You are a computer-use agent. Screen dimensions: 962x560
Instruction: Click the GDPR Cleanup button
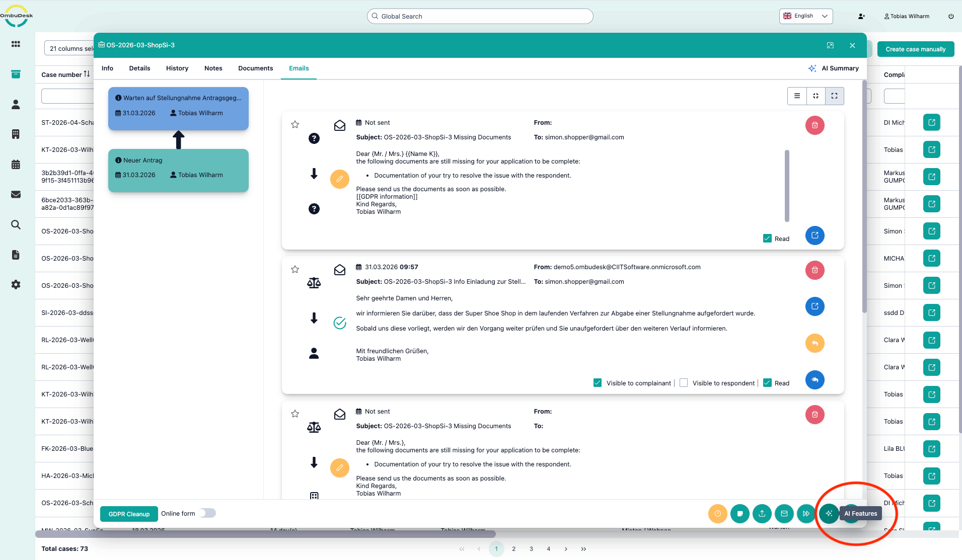[x=129, y=514]
